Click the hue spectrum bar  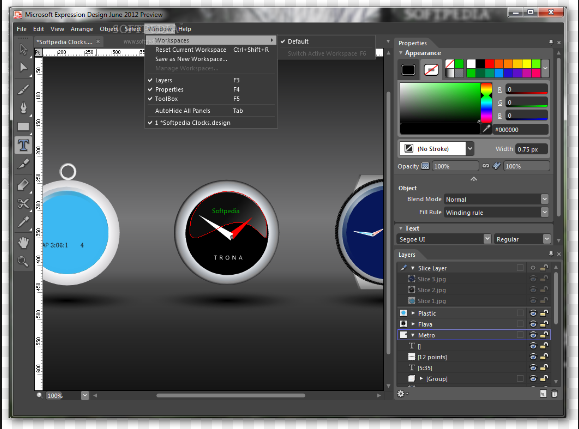(x=486, y=103)
